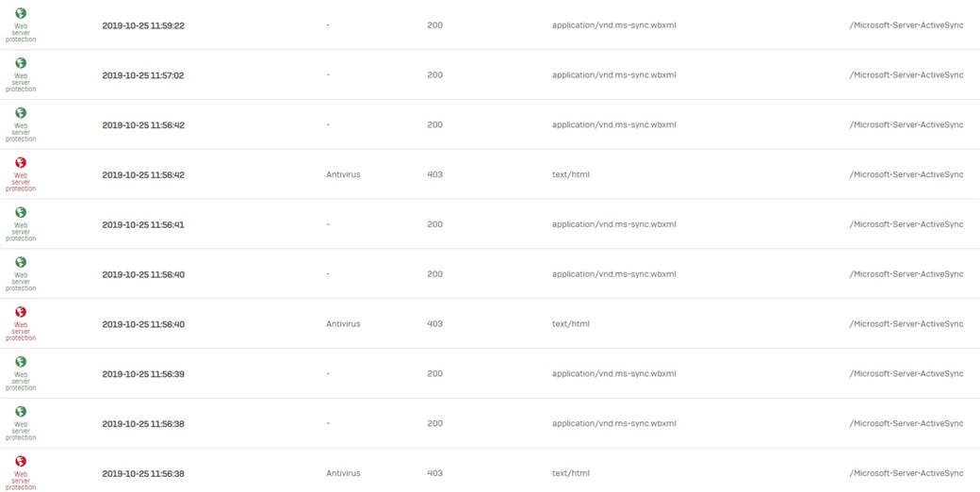Select the 2019-10-25 11:59:22 timestamp
This screenshot has width=980, height=492.
(x=143, y=25)
